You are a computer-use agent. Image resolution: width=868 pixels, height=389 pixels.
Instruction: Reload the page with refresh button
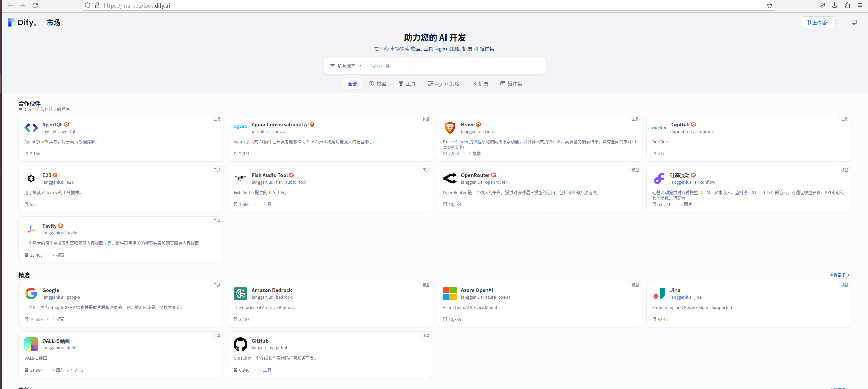coord(35,6)
